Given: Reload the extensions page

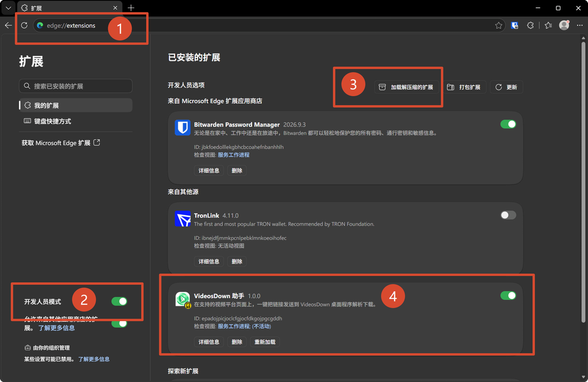Looking at the screenshot, I should pos(24,25).
